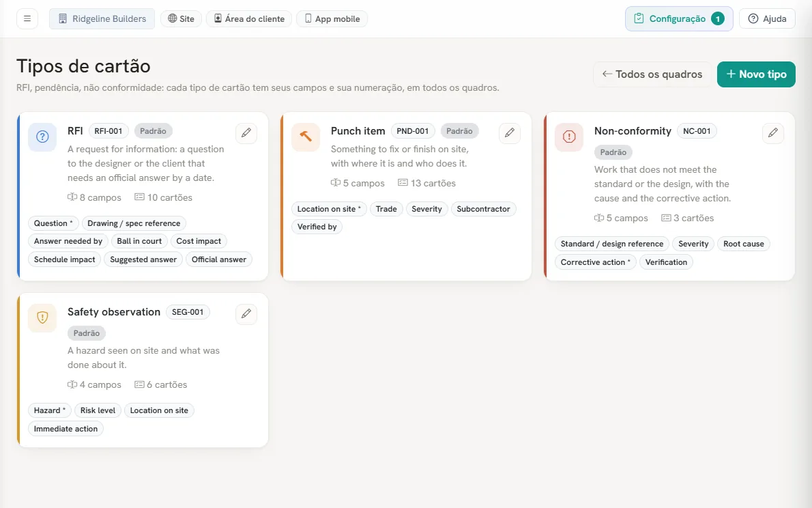Click the SEG-001 numbering badge

[x=188, y=311]
